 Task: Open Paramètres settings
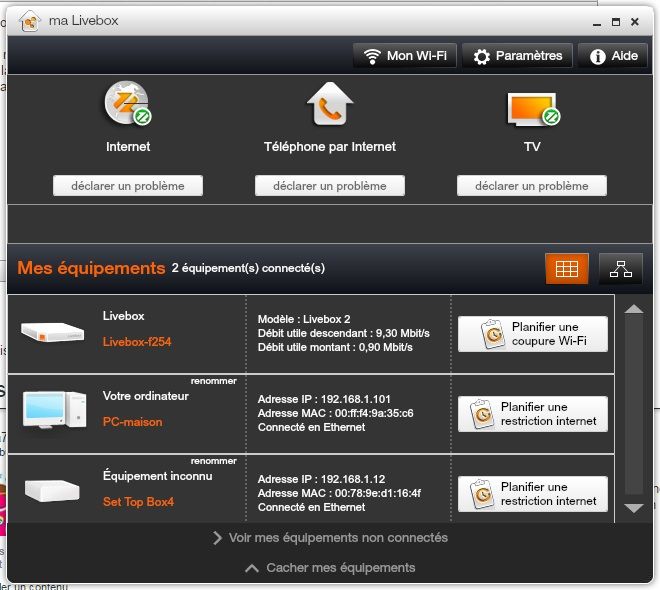pyautogui.click(x=517, y=56)
